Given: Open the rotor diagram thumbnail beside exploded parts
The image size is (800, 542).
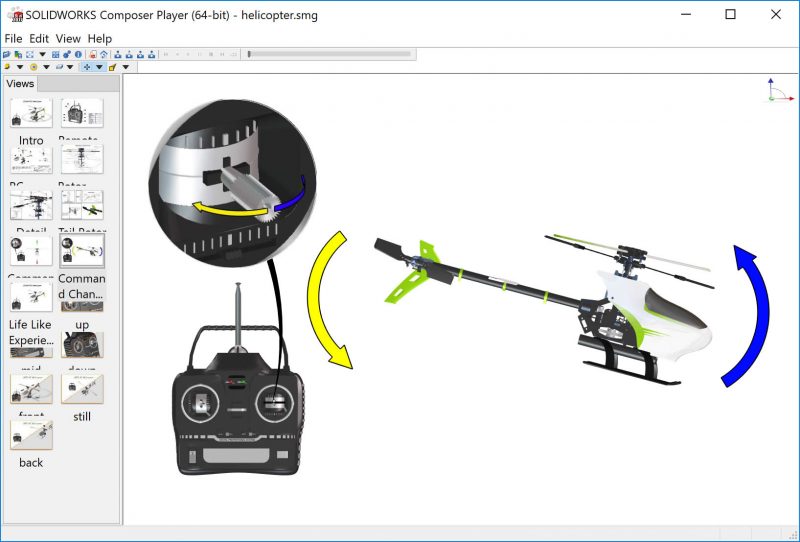Looking at the screenshot, I should 82,159.
